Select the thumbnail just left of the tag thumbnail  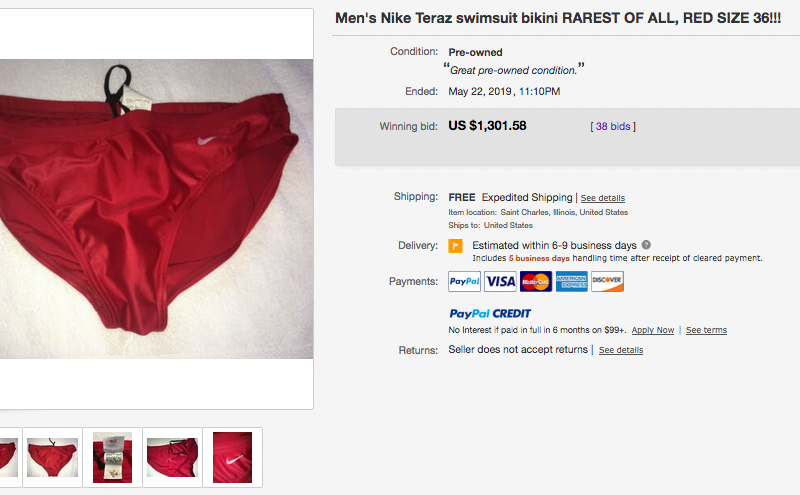click(x=52, y=457)
